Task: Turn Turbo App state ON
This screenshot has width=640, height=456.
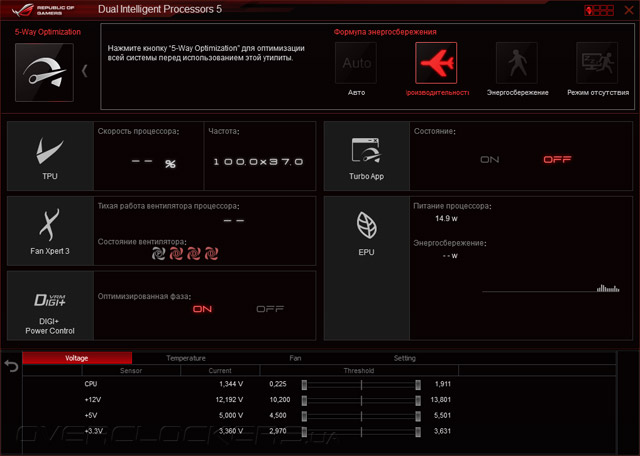Action: click(489, 160)
